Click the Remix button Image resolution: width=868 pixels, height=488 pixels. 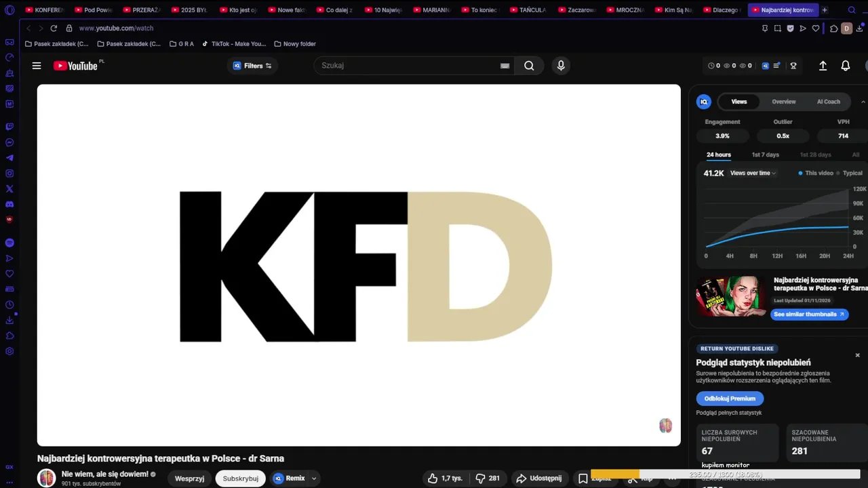click(290, 479)
